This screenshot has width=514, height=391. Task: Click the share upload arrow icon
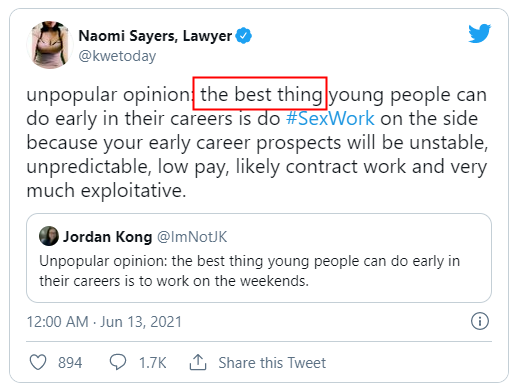coord(198,362)
